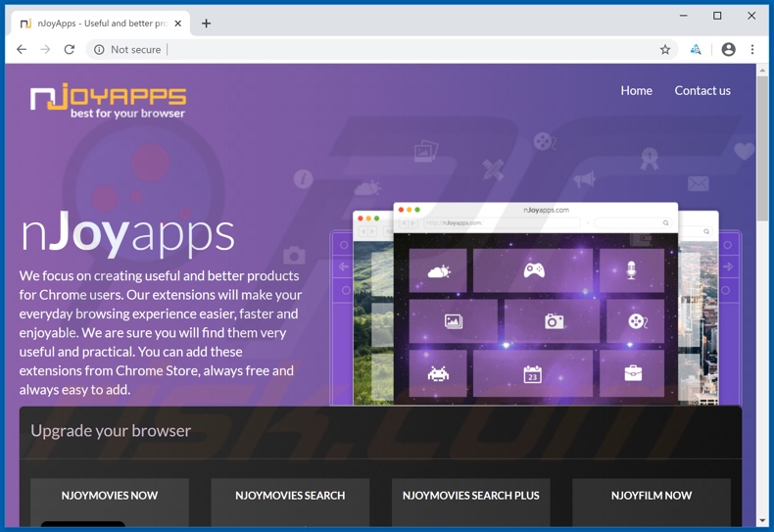This screenshot has height=532, width=774.
Task: Click the address bar field
Action: point(380,49)
